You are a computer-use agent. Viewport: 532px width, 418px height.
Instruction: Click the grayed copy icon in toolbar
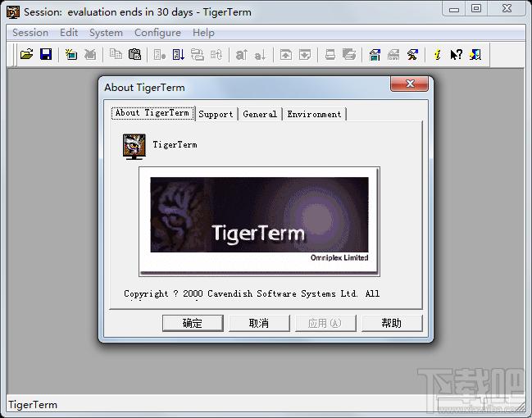tap(116, 54)
